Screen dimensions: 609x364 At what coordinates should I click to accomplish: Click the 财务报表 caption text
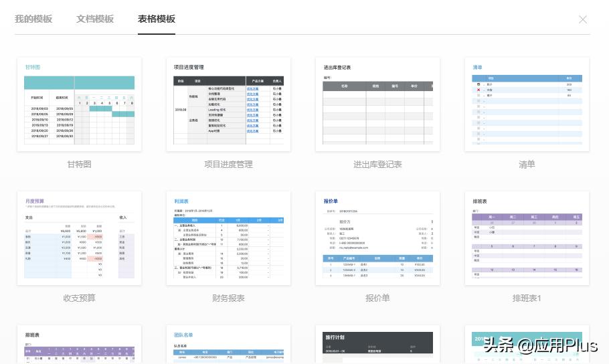point(228,298)
